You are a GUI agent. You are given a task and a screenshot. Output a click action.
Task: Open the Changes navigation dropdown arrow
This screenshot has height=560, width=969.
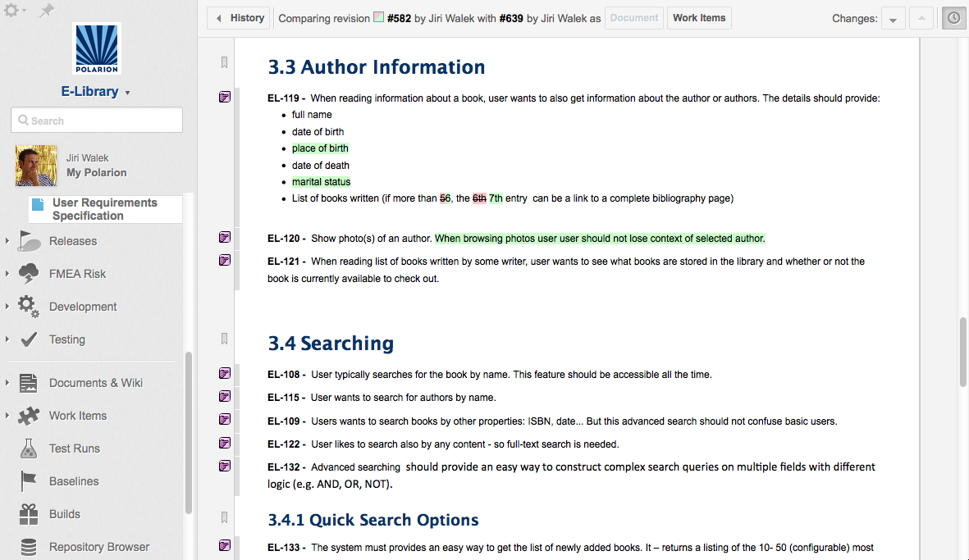893,17
